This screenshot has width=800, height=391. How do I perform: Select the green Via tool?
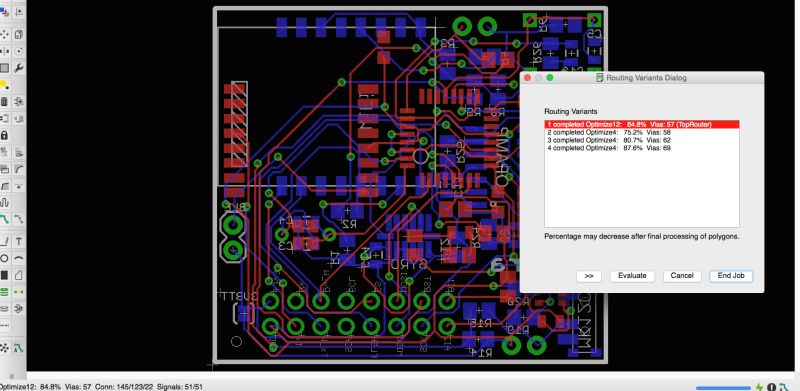pyautogui.click(x=5, y=292)
